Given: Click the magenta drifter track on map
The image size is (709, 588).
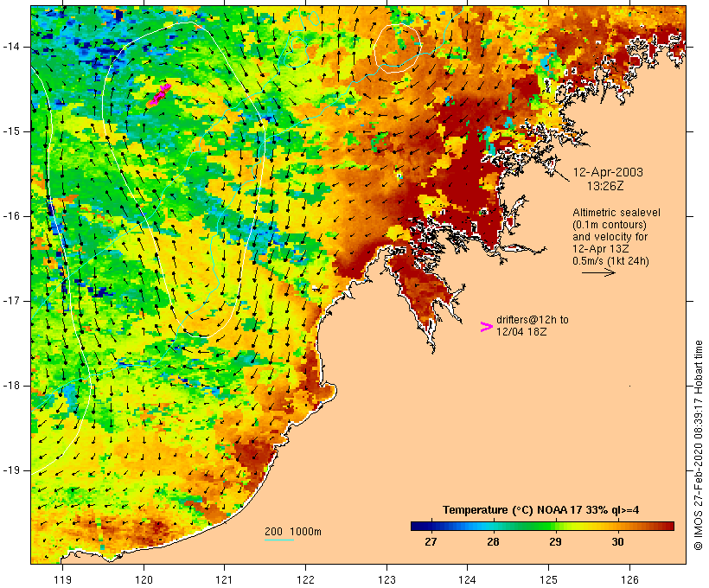Looking at the screenshot, I should coord(160,94).
